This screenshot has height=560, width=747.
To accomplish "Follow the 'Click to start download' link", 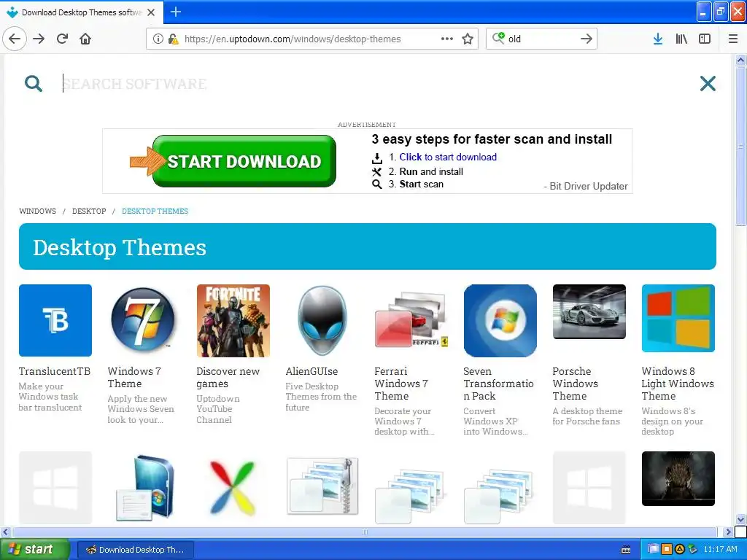I will [x=448, y=157].
